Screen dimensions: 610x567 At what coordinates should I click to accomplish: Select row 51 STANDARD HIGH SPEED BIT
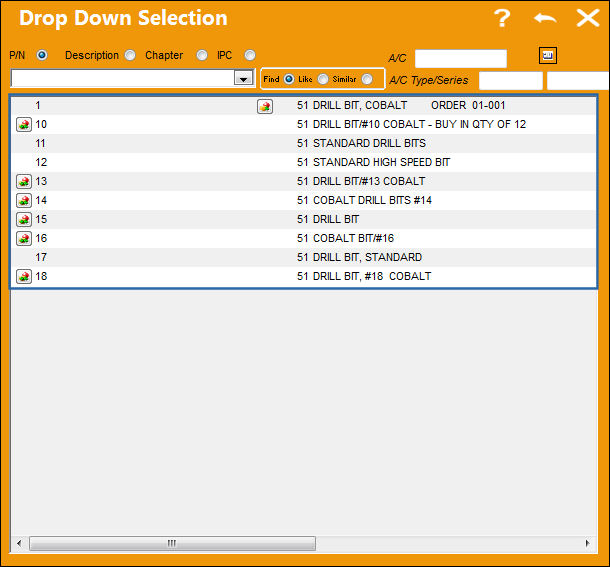pos(304,162)
